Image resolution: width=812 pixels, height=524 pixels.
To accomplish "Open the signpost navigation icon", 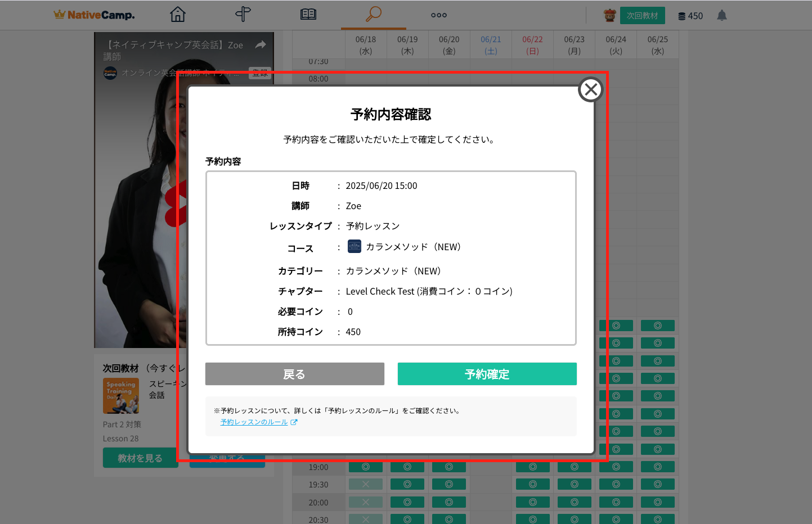I will click(x=243, y=15).
